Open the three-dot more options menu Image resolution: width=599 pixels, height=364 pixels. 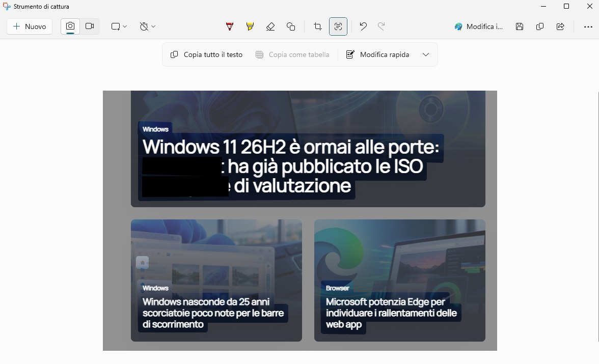coord(588,26)
